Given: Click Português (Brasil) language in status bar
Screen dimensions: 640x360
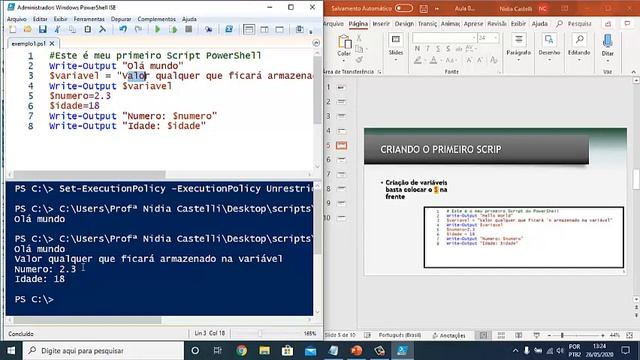Looking at the screenshot, I should pos(400,335).
